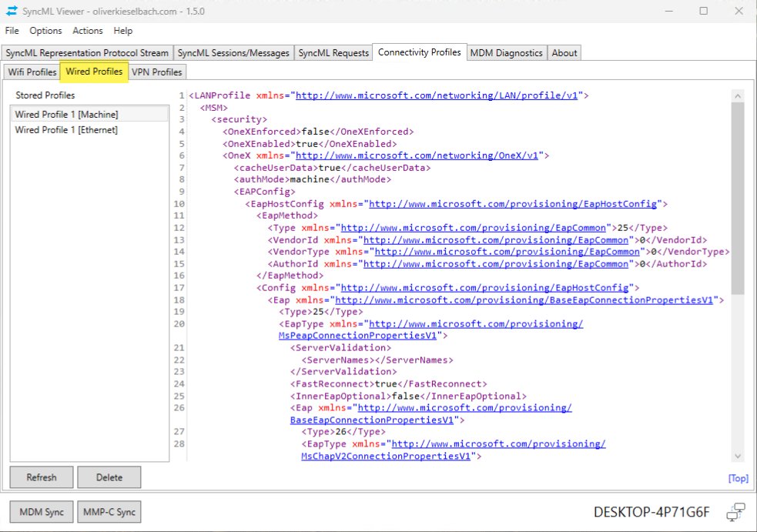Go to the About tab

pos(564,52)
